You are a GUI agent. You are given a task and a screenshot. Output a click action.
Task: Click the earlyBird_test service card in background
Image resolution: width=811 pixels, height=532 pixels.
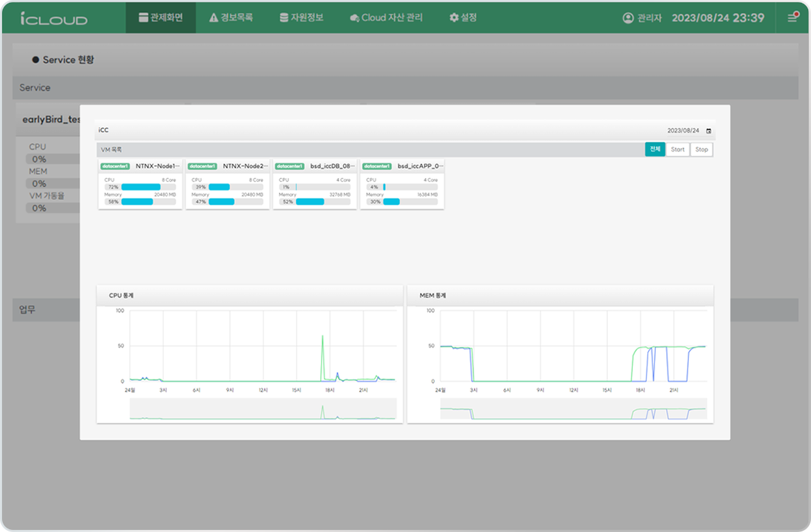tap(48, 163)
